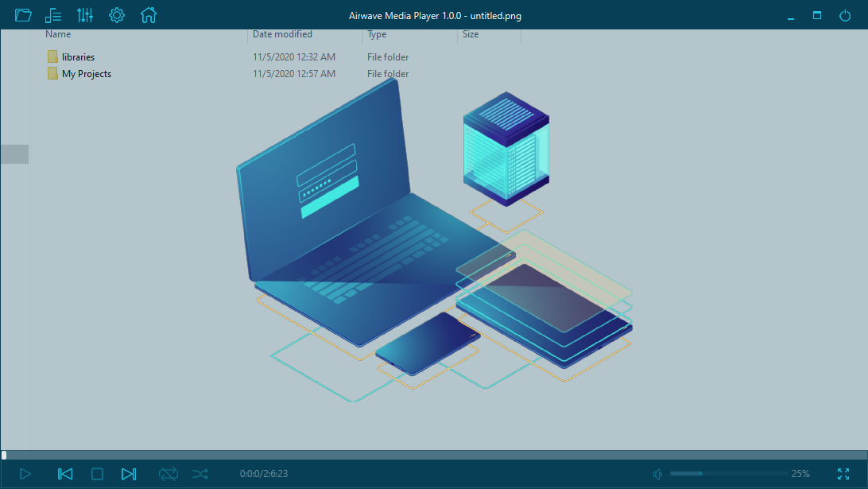Sort by the Size column header
Screen dimensions: 868x489
[471, 34]
